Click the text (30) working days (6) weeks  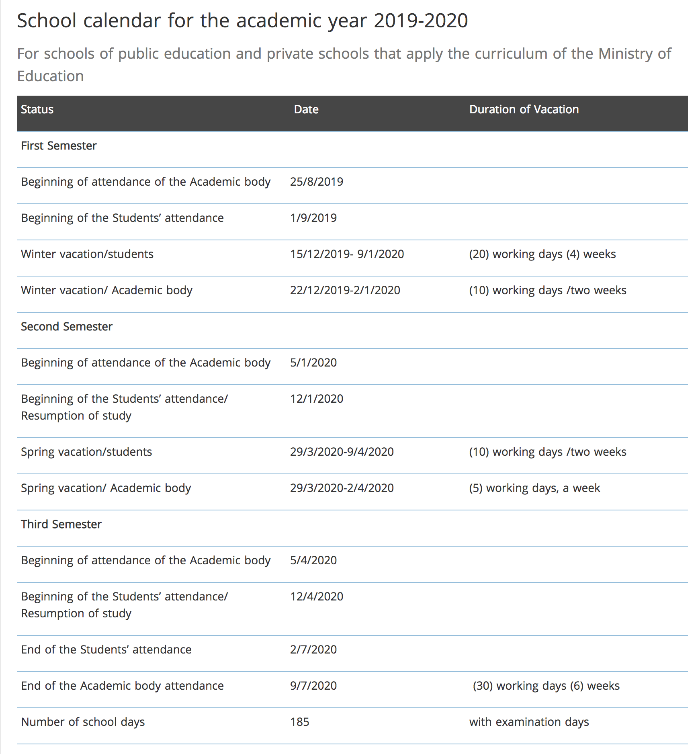(x=546, y=686)
